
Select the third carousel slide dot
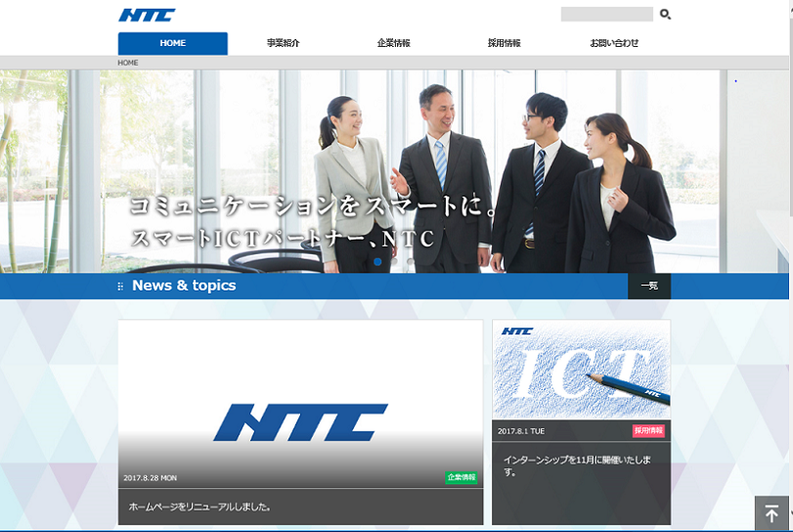[x=411, y=261]
